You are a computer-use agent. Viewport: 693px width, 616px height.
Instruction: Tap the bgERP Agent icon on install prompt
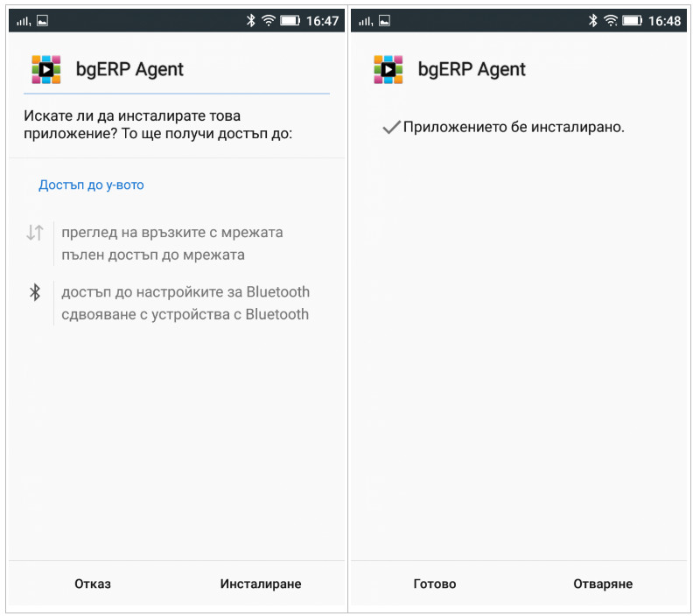(46, 69)
